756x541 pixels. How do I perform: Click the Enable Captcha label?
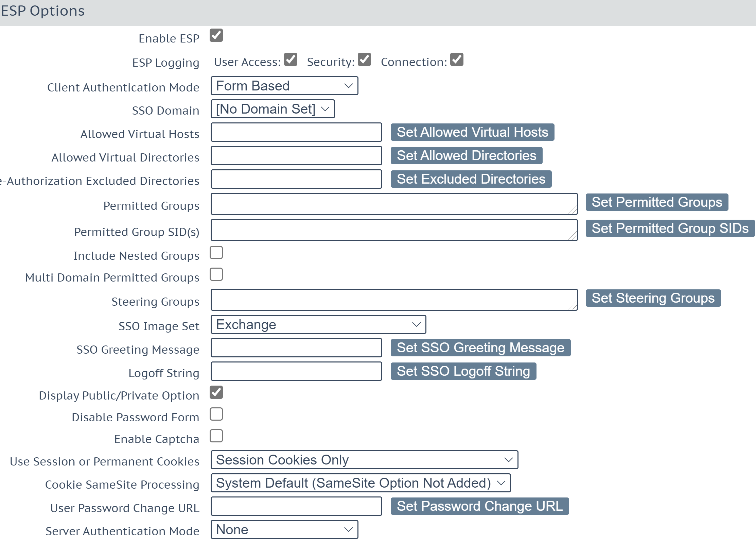tap(157, 439)
